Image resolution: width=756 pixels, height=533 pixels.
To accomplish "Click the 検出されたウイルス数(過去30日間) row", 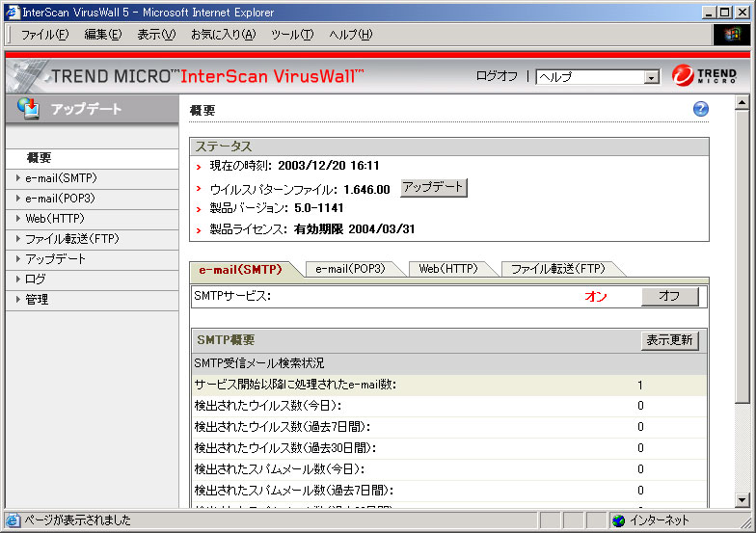I will (x=449, y=448).
